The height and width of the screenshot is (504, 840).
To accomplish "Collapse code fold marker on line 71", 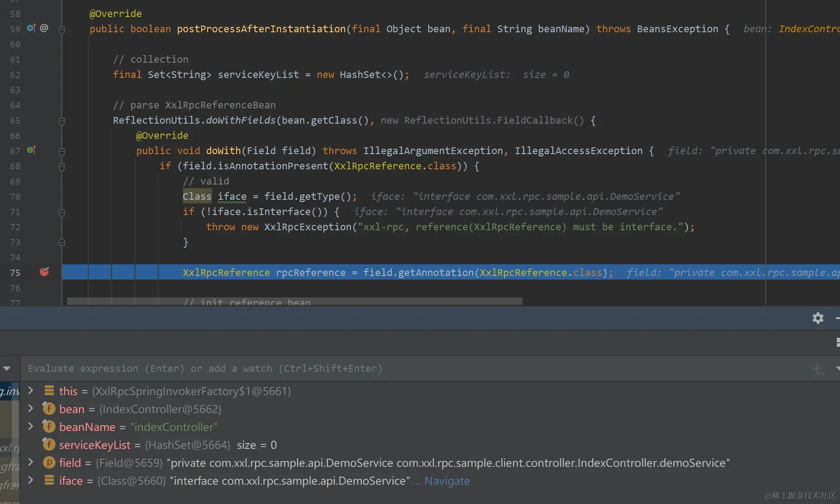I will 62,212.
